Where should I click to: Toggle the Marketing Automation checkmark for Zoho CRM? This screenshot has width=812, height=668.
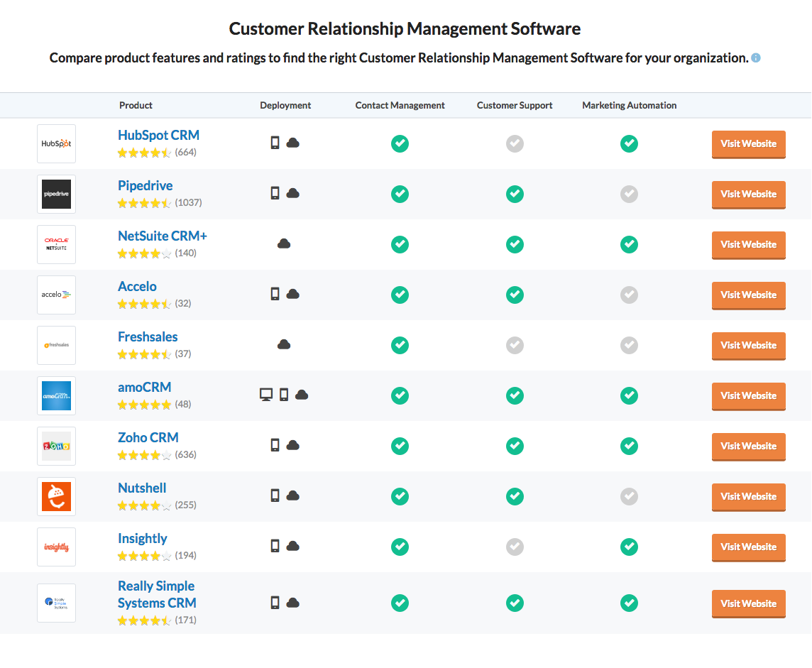pos(629,446)
